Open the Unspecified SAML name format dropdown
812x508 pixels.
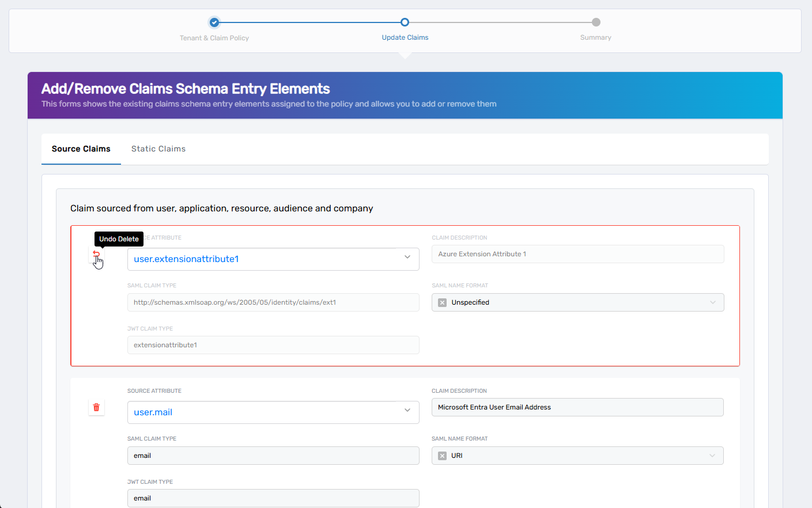(712, 302)
